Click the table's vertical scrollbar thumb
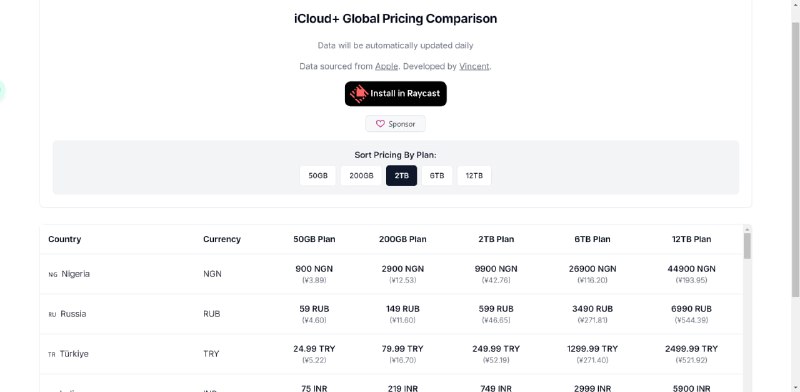Image resolution: width=800 pixels, height=392 pixels. pyautogui.click(x=747, y=246)
